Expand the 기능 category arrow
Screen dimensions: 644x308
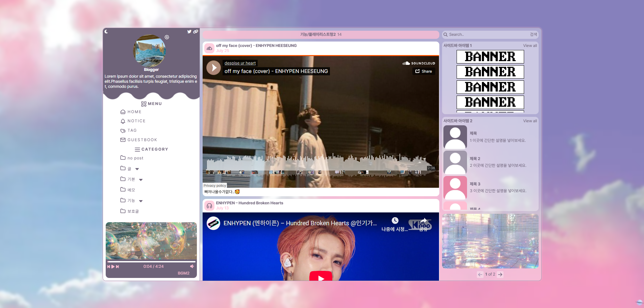tap(141, 201)
